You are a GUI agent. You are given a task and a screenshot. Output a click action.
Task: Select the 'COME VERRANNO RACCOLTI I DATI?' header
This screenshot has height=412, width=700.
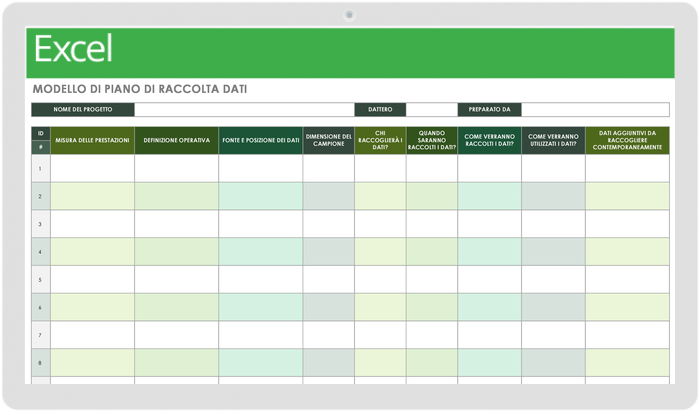pyautogui.click(x=489, y=140)
